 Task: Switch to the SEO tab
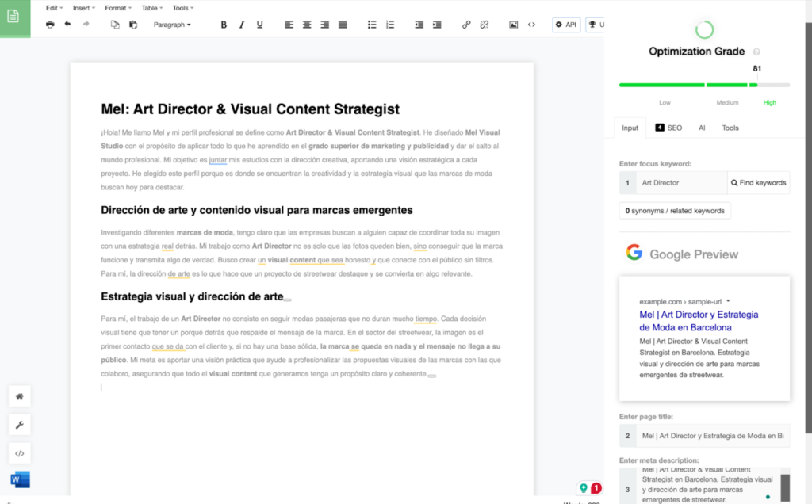[668, 128]
